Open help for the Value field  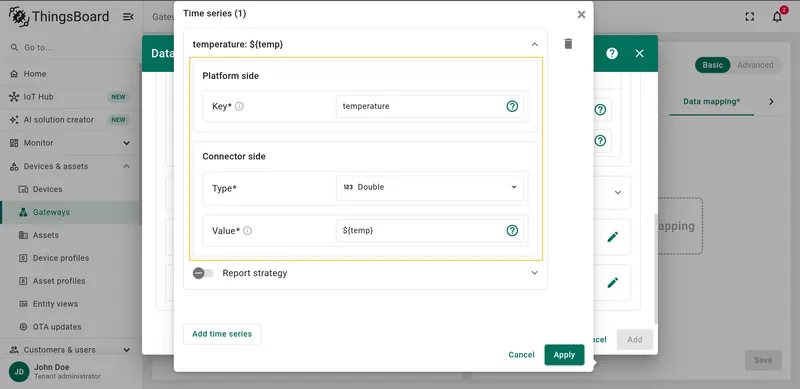click(512, 230)
